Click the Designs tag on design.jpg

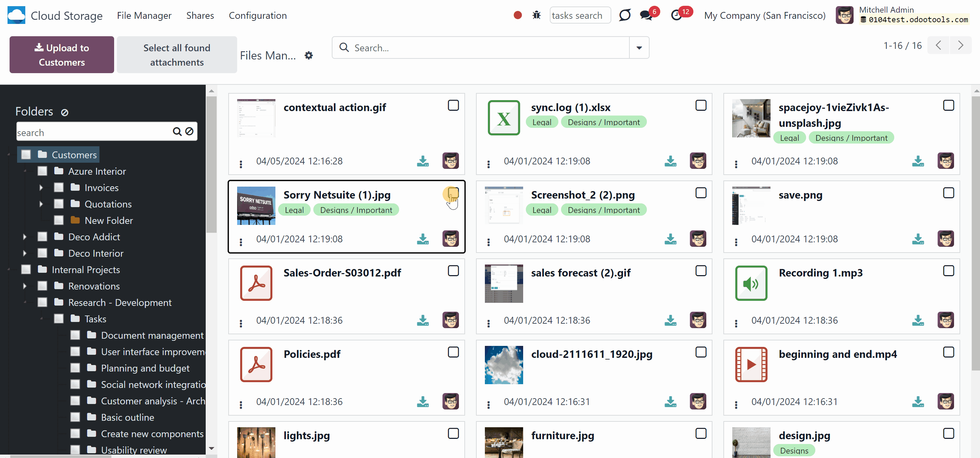794,450
